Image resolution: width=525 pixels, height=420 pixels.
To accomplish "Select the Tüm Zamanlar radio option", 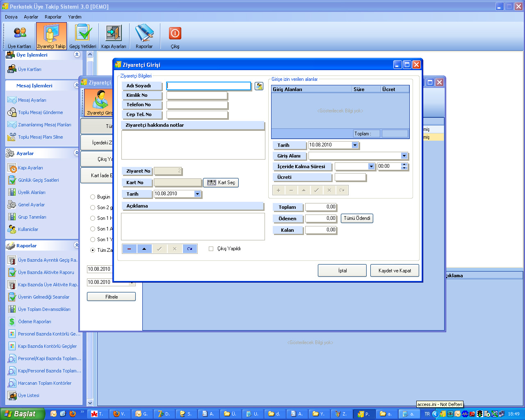I will (93, 250).
